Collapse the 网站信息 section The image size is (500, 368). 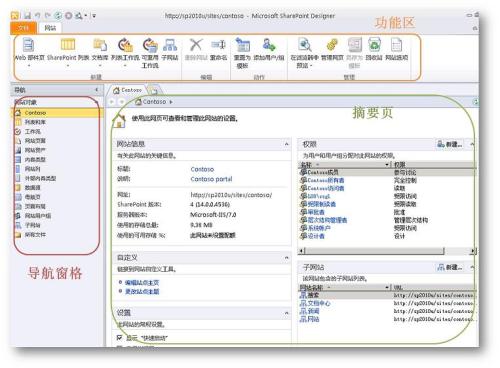point(287,144)
